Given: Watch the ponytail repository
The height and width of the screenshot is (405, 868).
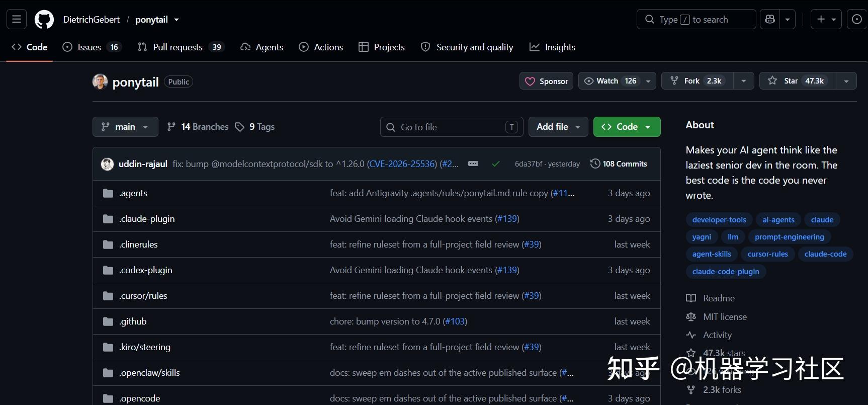Looking at the screenshot, I should coord(617,81).
